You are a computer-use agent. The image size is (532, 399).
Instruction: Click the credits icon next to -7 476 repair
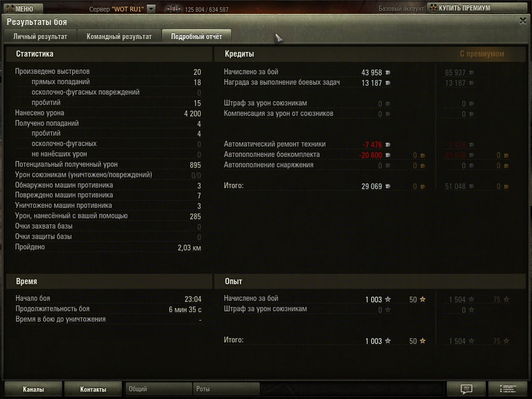pos(388,145)
